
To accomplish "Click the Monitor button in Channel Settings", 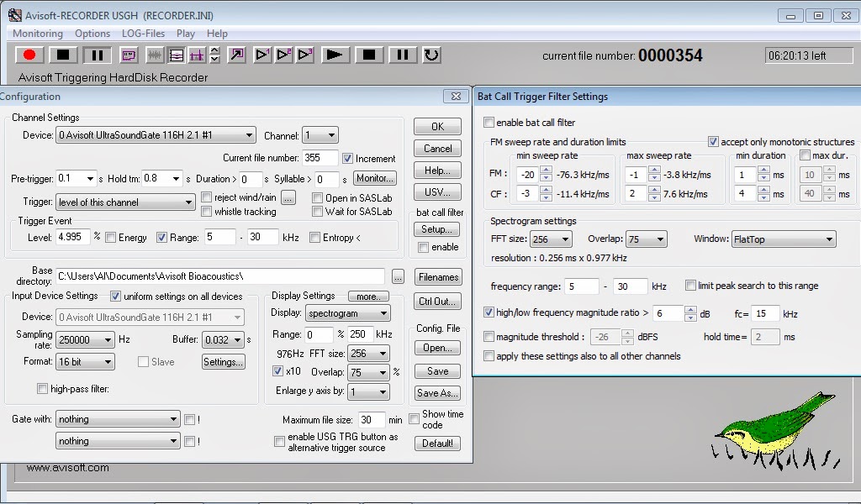I will [374, 177].
